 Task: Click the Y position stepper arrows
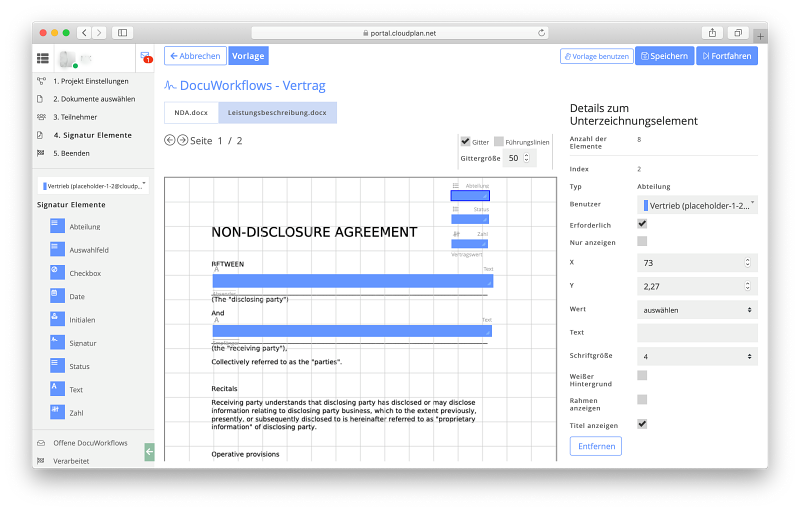(747, 286)
